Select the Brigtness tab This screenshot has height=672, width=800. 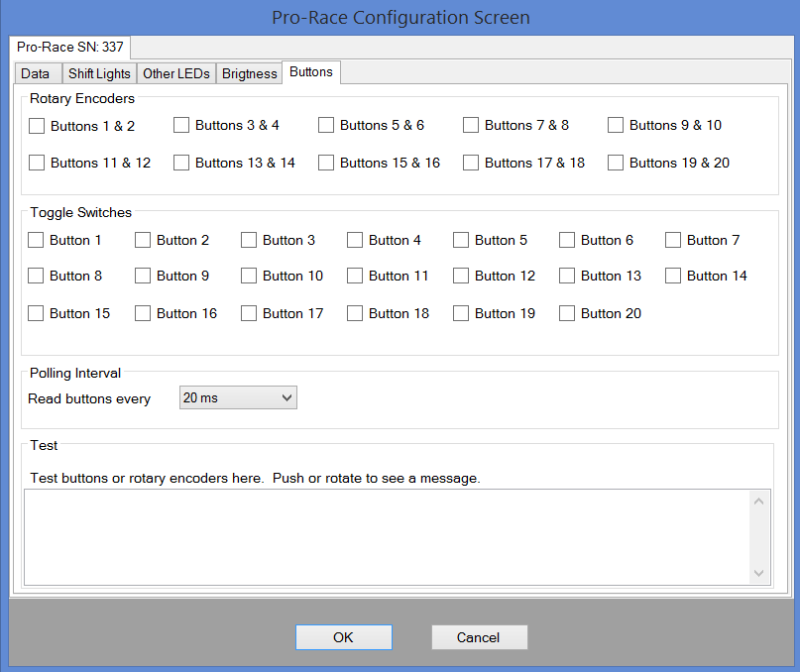[x=249, y=73]
